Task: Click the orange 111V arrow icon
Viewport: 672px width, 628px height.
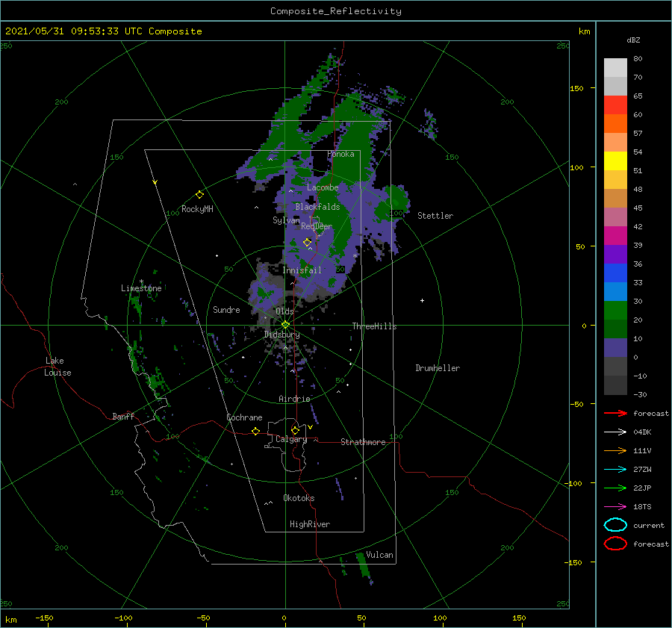Action: pyautogui.click(x=615, y=450)
